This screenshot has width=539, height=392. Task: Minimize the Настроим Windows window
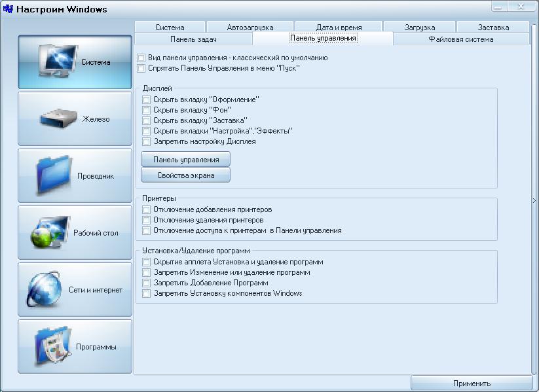[499, 7]
